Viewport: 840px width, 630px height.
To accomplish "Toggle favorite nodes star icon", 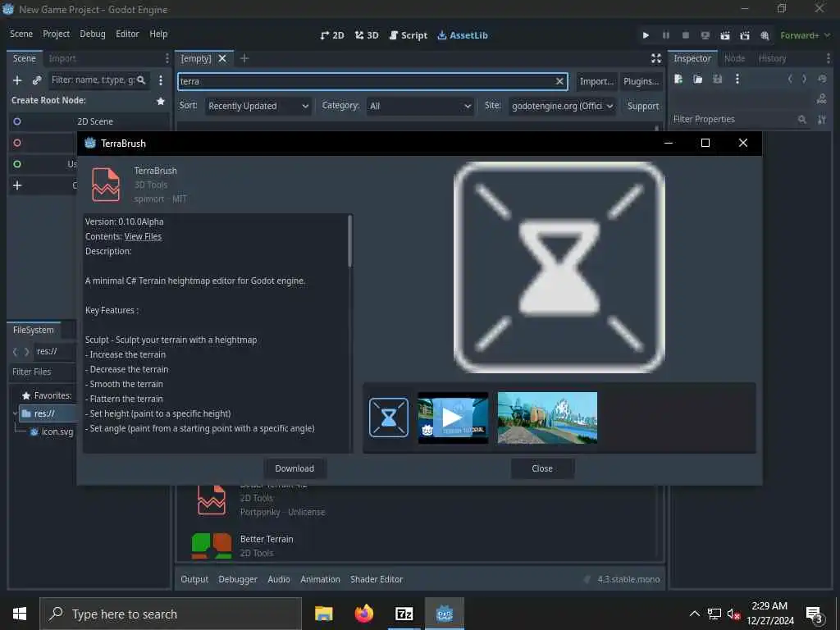I will (x=160, y=101).
